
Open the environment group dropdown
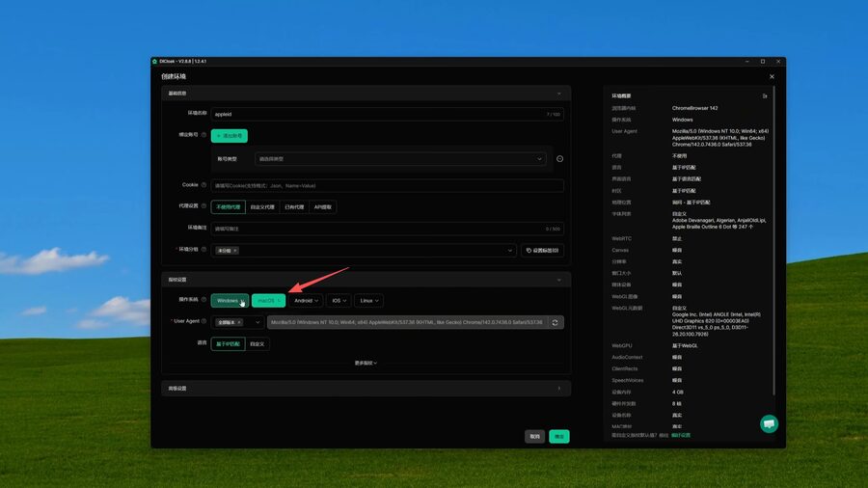tap(364, 251)
